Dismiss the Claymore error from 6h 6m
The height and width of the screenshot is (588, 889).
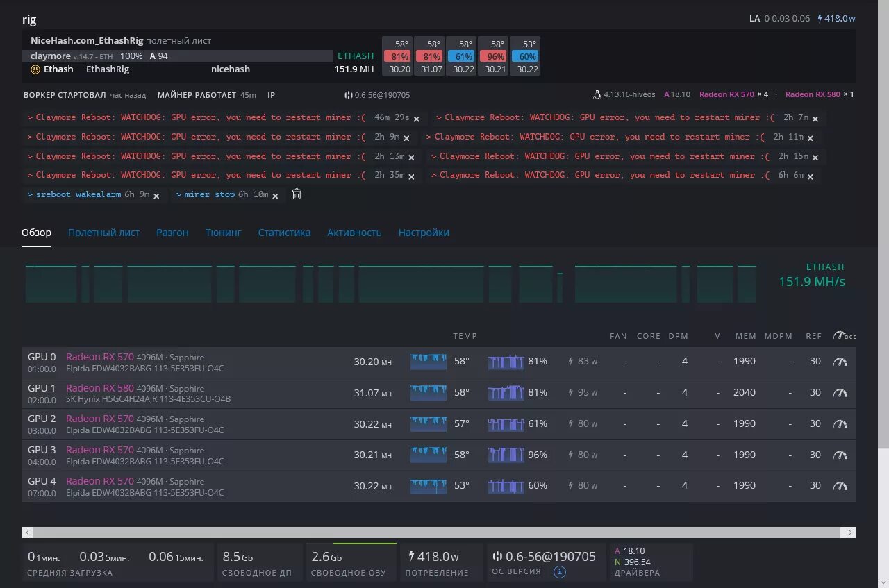[811, 177]
